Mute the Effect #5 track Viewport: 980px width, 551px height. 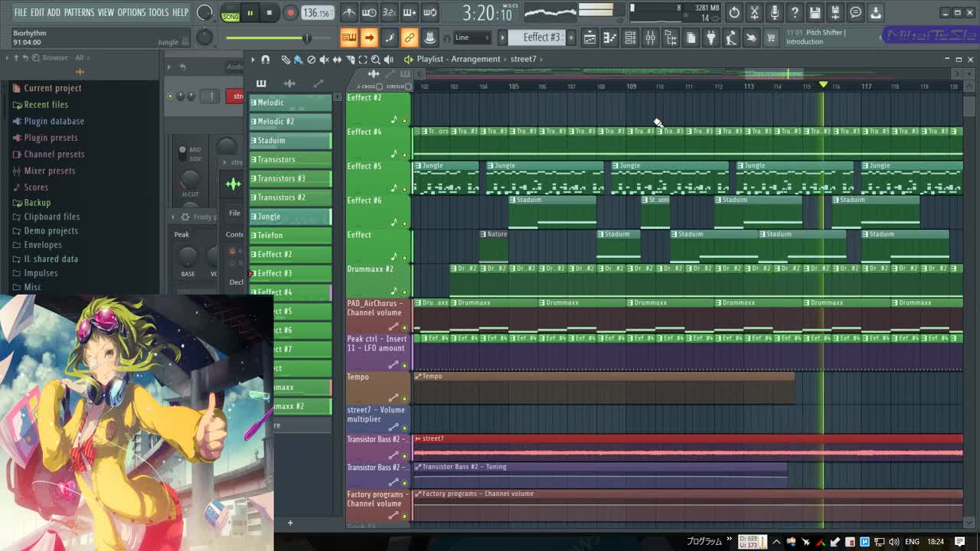[x=404, y=189]
